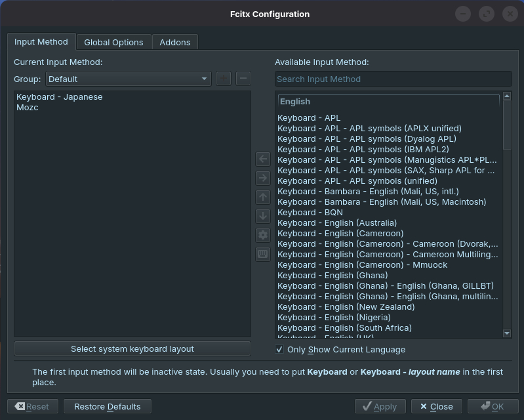
Task: Open input method settings gear icon
Action: (x=263, y=235)
